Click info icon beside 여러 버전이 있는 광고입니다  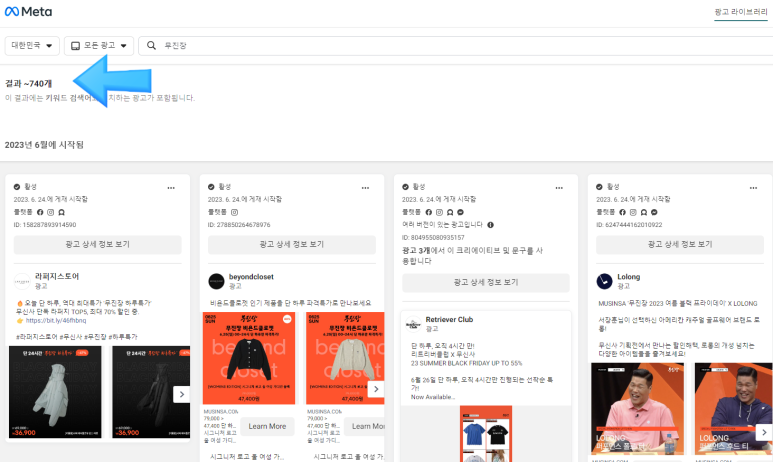pyautogui.click(x=491, y=225)
